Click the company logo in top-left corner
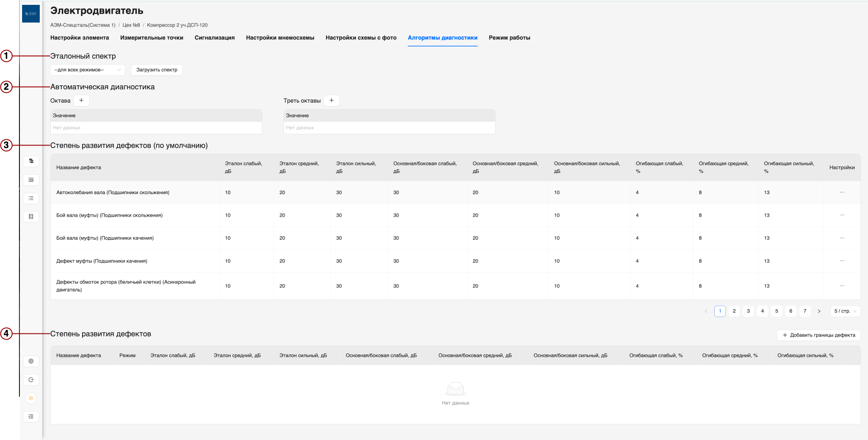Screen dimensions: 868x440 (31, 14)
